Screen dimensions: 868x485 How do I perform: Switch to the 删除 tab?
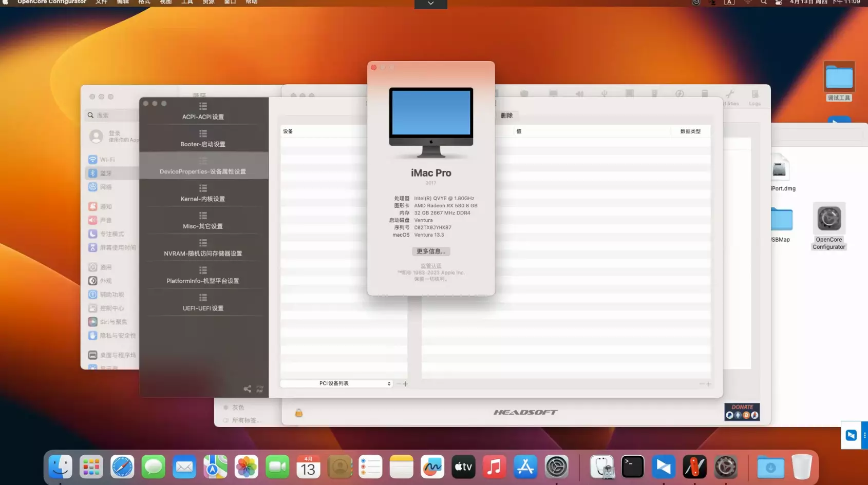(x=506, y=115)
